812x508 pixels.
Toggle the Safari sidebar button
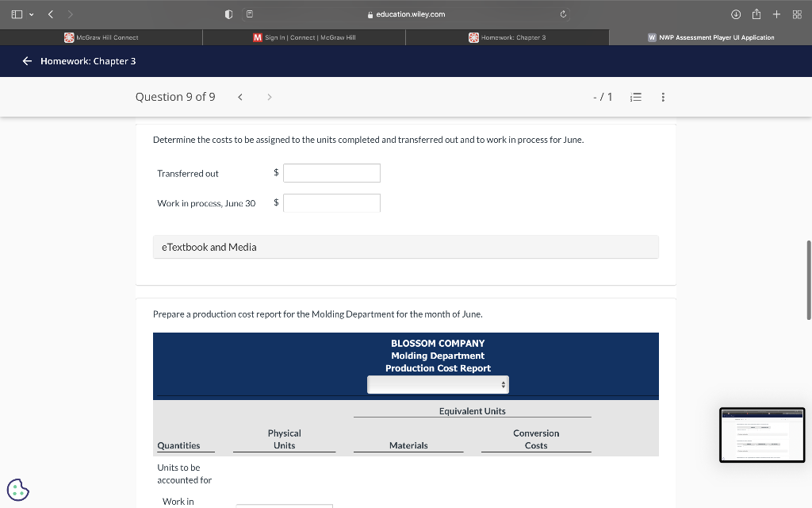tap(17, 14)
